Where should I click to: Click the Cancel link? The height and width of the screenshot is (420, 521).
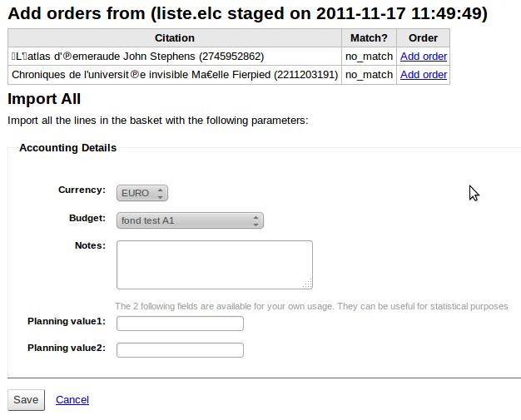72,400
